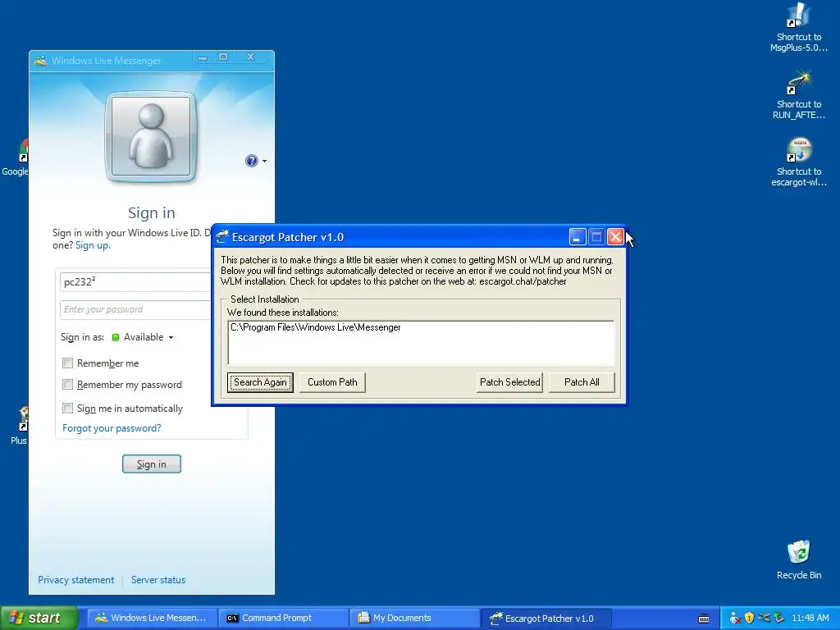Image resolution: width=840 pixels, height=630 pixels.
Task: Click the Enter your password field
Action: 136,309
